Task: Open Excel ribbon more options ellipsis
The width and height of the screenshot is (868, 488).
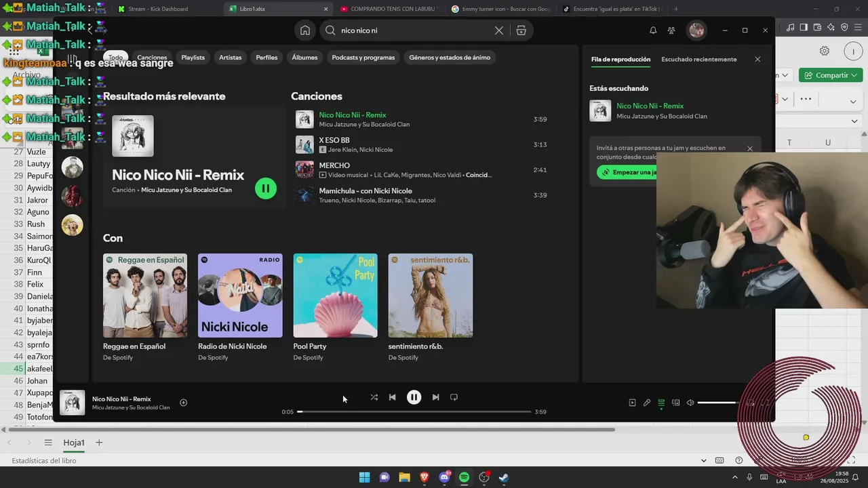Action: pos(806,99)
